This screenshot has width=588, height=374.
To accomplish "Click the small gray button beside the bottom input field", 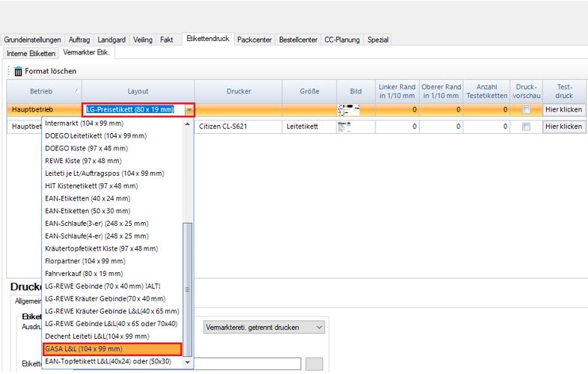I will pyautogui.click(x=314, y=364).
